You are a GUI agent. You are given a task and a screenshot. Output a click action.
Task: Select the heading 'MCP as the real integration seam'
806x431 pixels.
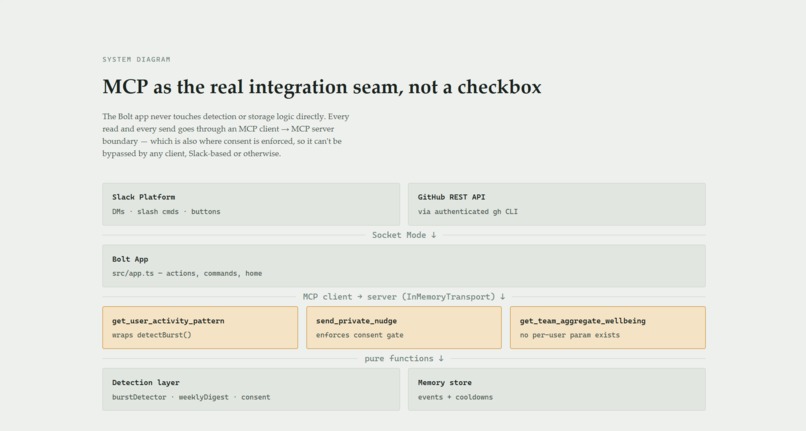(322, 87)
